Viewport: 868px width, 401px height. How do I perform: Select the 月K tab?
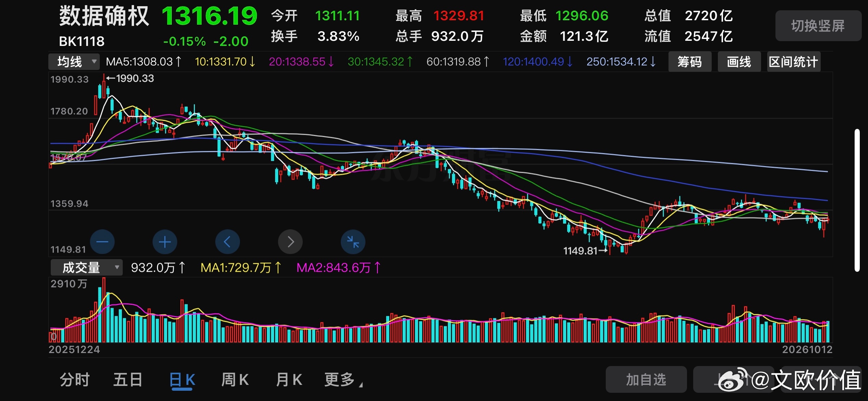tap(289, 380)
